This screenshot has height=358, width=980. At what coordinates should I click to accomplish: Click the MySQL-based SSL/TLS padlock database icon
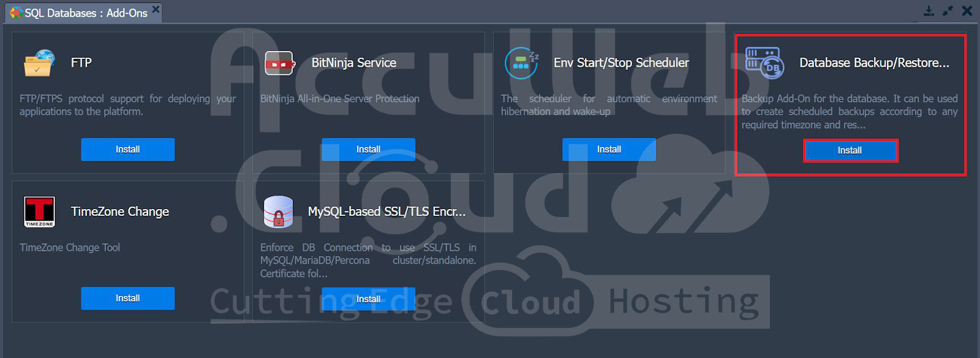pos(278,212)
